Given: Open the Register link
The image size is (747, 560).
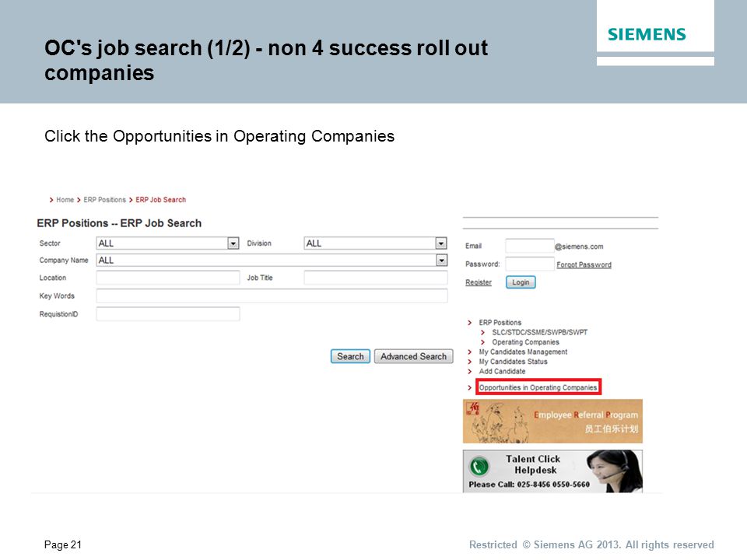Looking at the screenshot, I should pos(479,282).
